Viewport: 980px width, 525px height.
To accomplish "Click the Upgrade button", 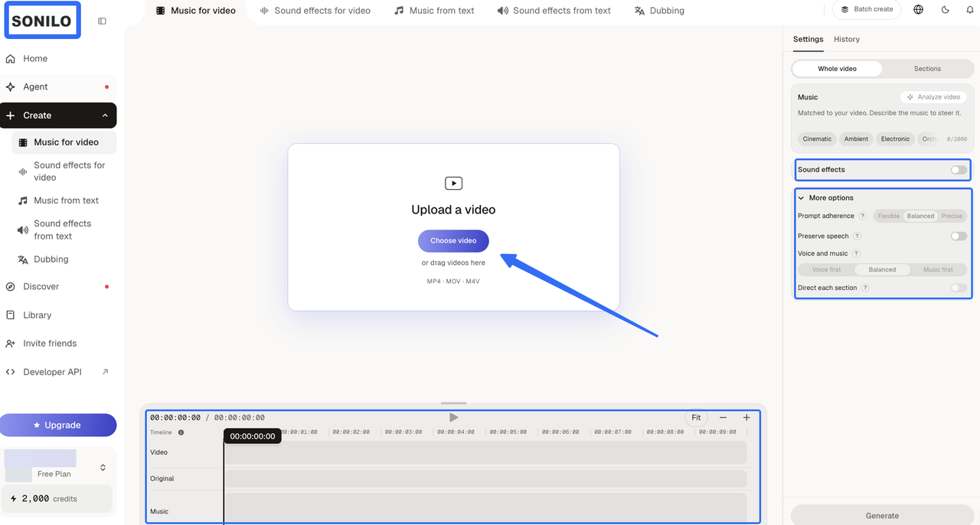I will click(58, 426).
